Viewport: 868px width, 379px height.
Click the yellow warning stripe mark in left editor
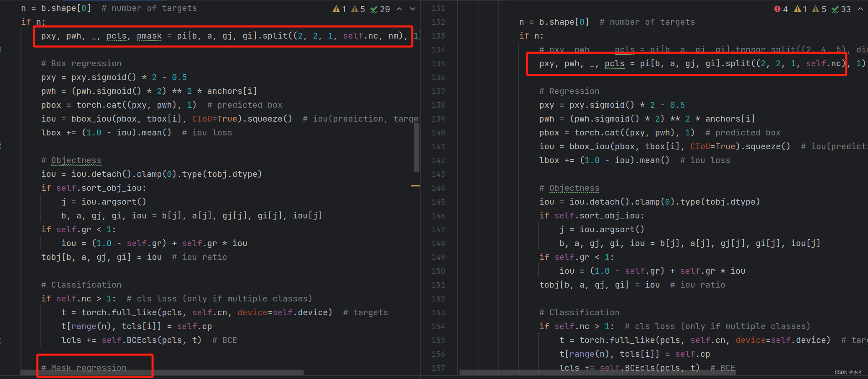(415, 185)
